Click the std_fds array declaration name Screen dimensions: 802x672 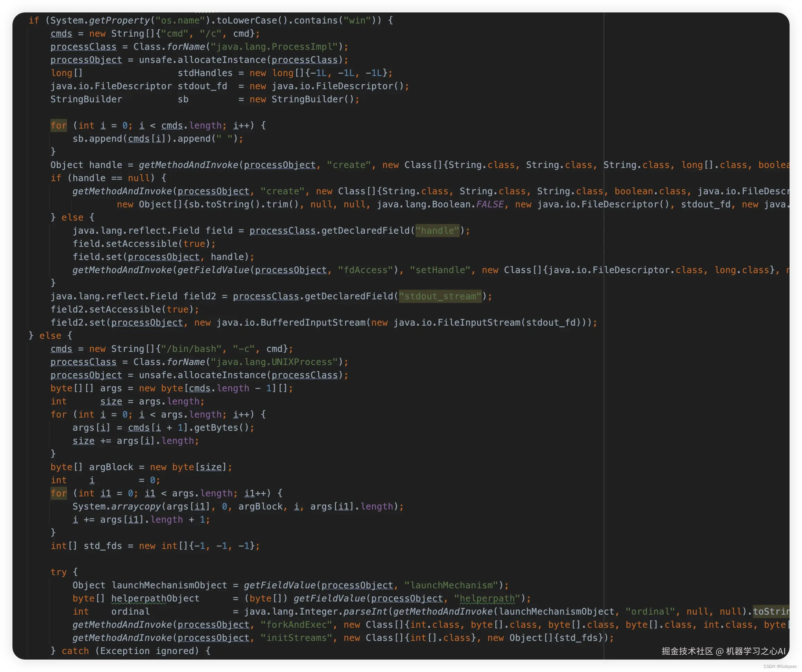102,546
